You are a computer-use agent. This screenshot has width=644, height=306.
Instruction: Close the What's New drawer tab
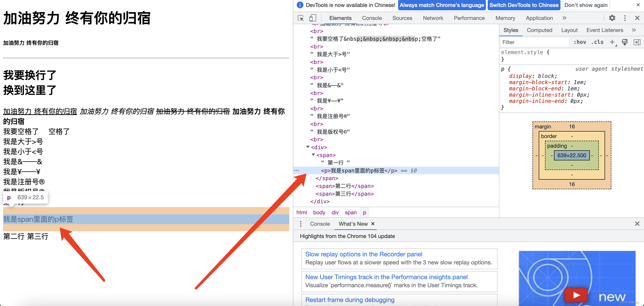click(x=373, y=224)
